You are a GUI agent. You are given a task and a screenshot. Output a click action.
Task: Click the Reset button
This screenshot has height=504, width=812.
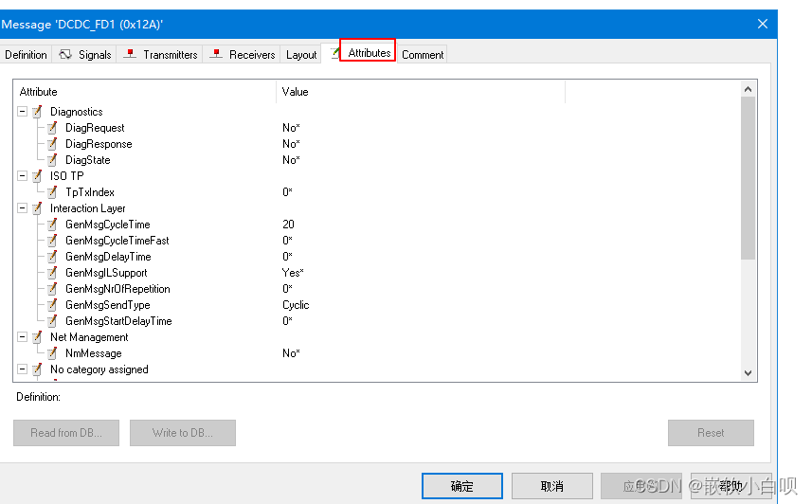pos(711,433)
